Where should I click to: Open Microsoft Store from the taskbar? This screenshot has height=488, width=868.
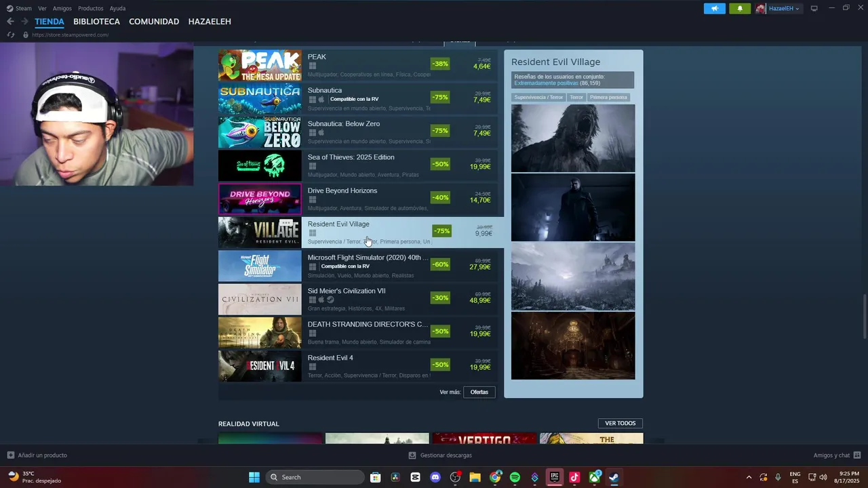click(x=376, y=477)
